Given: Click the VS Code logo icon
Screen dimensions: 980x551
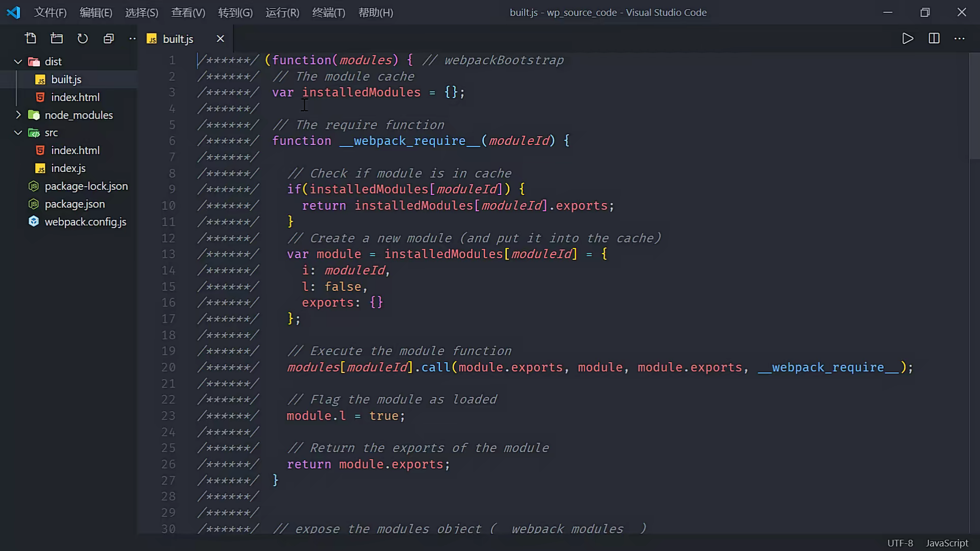Looking at the screenshot, I should tap(14, 12).
